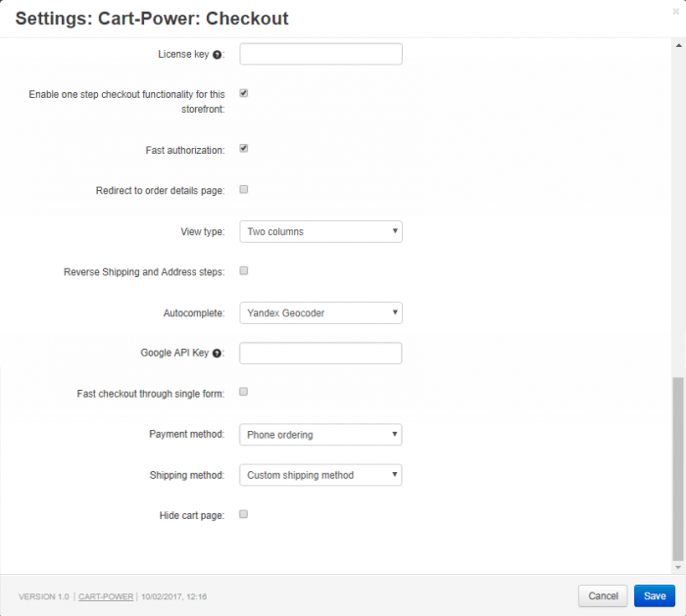Tick the Hide cart page checkbox
The width and height of the screenshot is (686, 616).
pyautogui.click(x=243, y=514)
